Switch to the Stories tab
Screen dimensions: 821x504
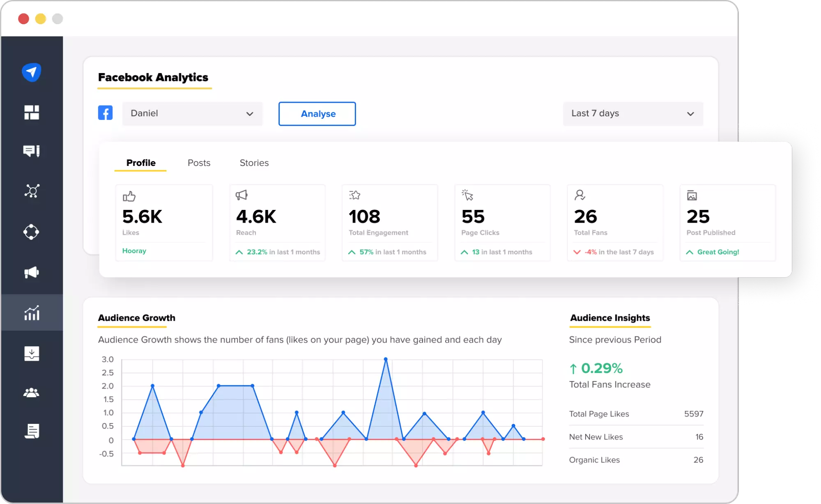[254, 163]
